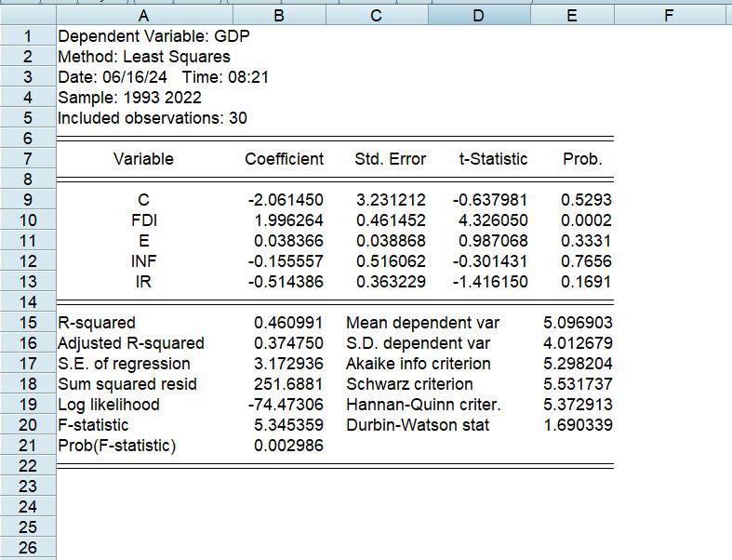The width and height of the screenshot is (732, 560).
Task: Click 'S.E. of regression' label
Action: 124,364
